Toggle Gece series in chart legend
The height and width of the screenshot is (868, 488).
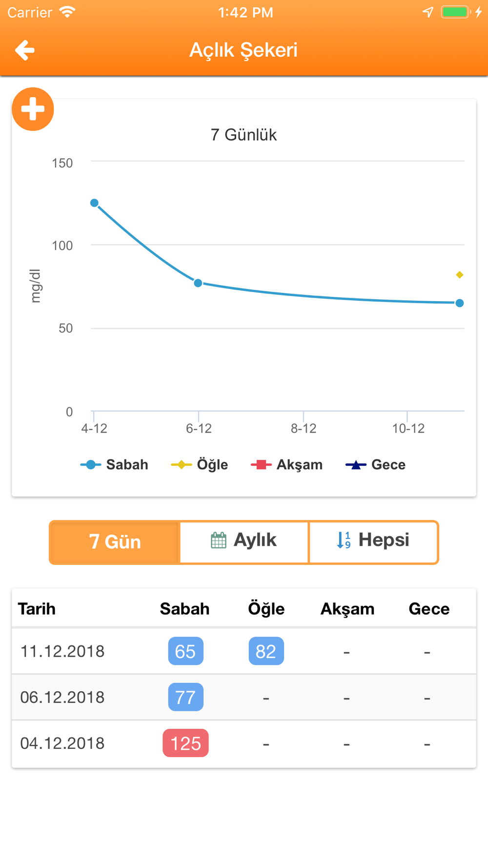pos(375,465)
